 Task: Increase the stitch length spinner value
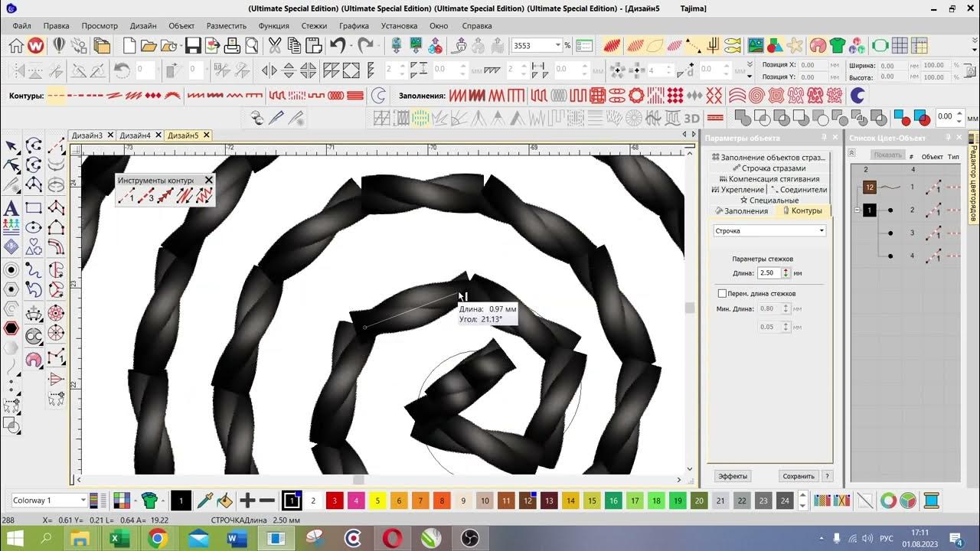click(x=786, y=270)
